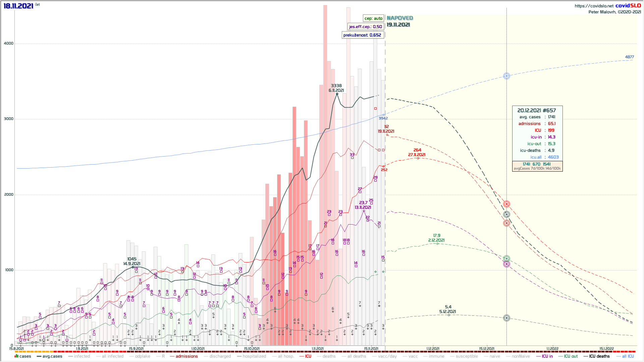Click the all ICU blue legend swatch
Screen dimensions: 644x362
pyautogui.click(x=619, y=356)
